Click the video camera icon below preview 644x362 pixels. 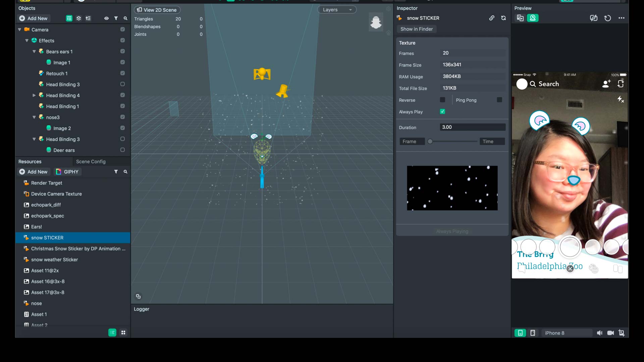pos(610,333)
